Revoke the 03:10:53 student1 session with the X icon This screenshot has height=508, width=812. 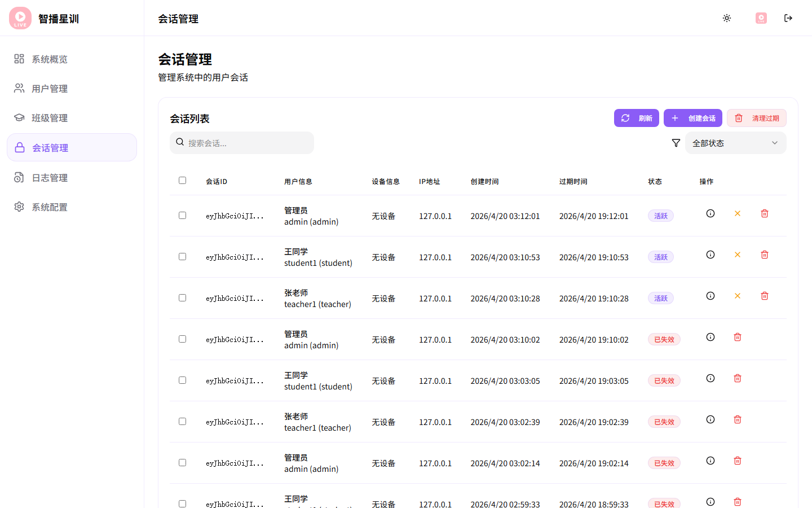pos(738,255)
